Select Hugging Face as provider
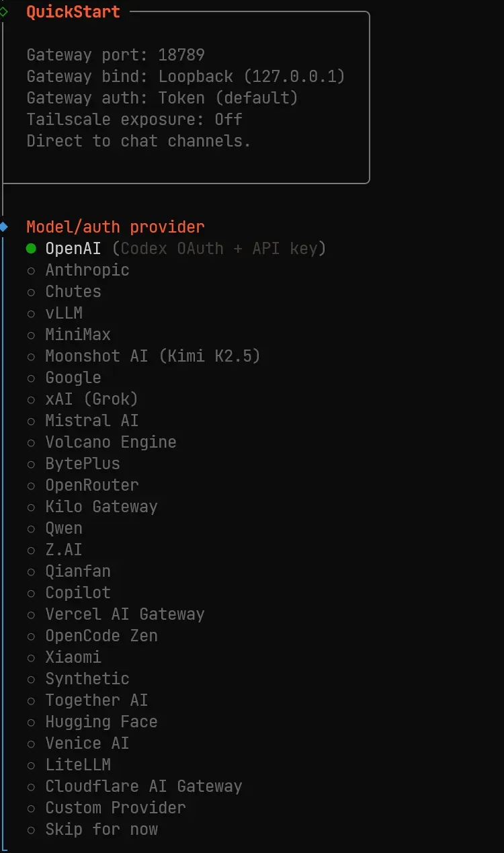 101,721
